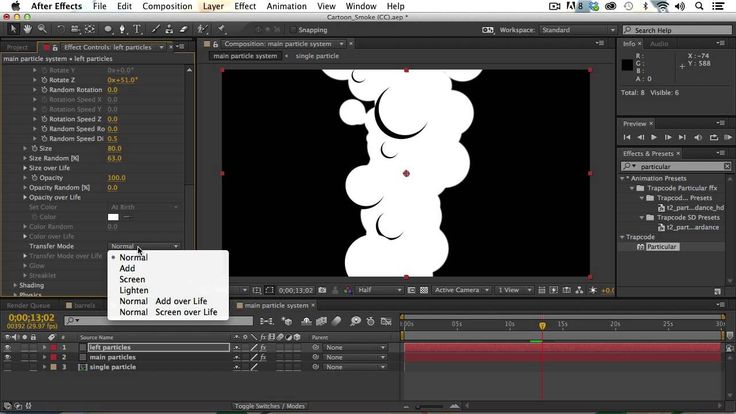Viewport: 736px width, 414px height.
Task: Select the Particular effect in Trapcode
Action: (661, 247)
